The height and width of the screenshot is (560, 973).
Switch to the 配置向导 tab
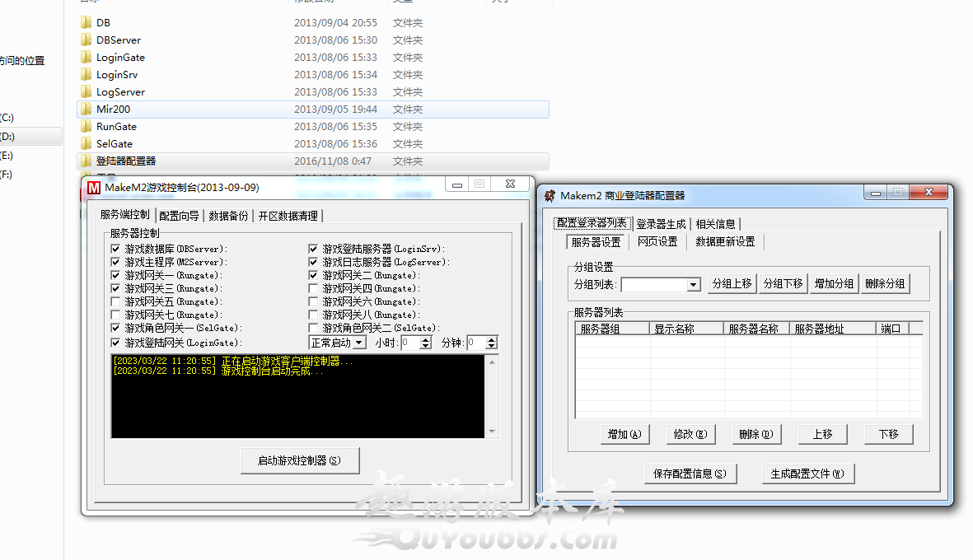(x=179, y=216)
